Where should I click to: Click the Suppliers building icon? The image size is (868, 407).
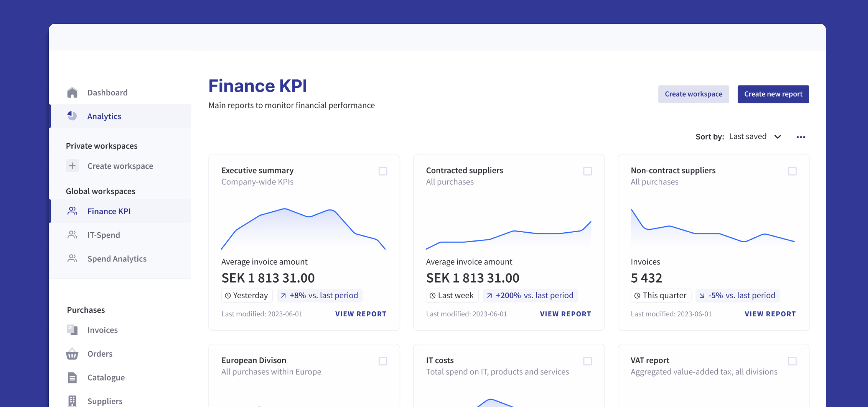click(72, 401)
